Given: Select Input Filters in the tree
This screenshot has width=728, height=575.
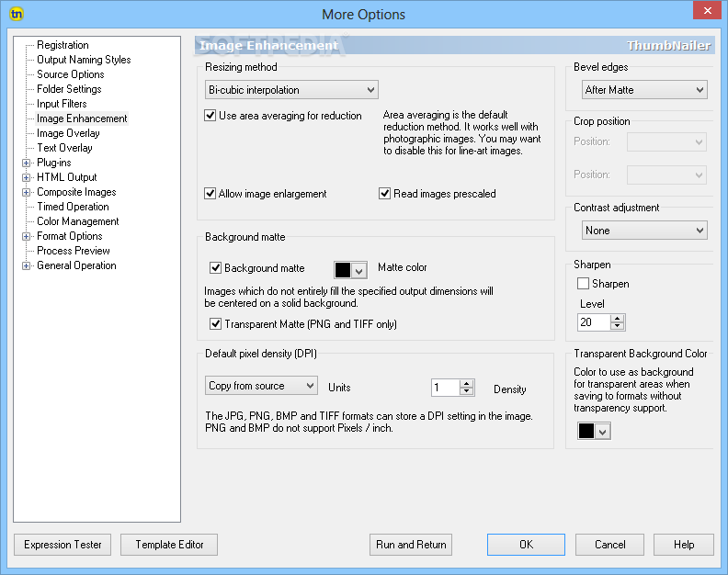Looking at the screenshot, I should [62, 104].
